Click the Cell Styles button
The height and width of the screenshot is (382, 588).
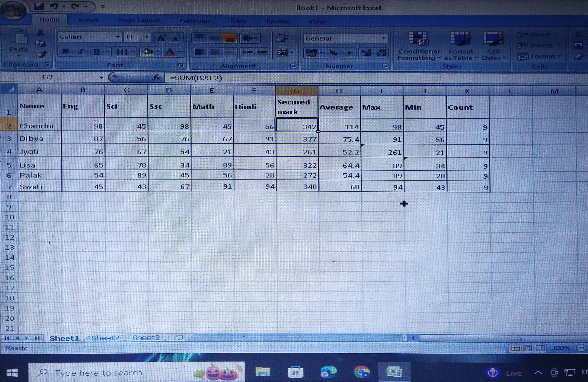[493, 46]
